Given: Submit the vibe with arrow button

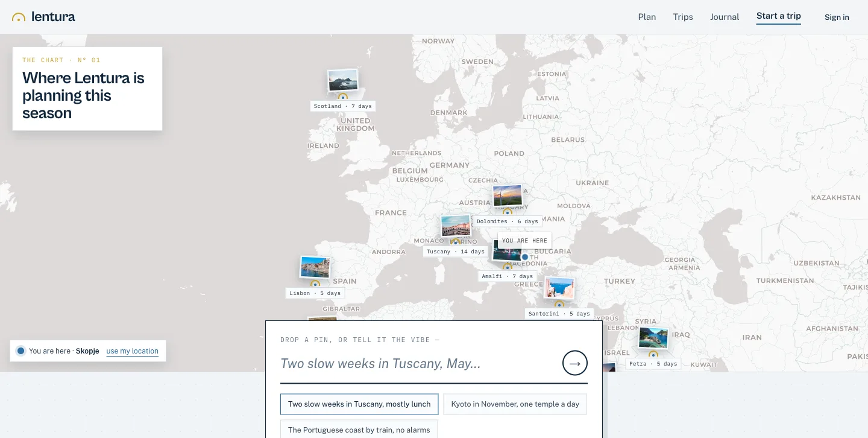Looking at the screenshot, I should coord(574,363).
